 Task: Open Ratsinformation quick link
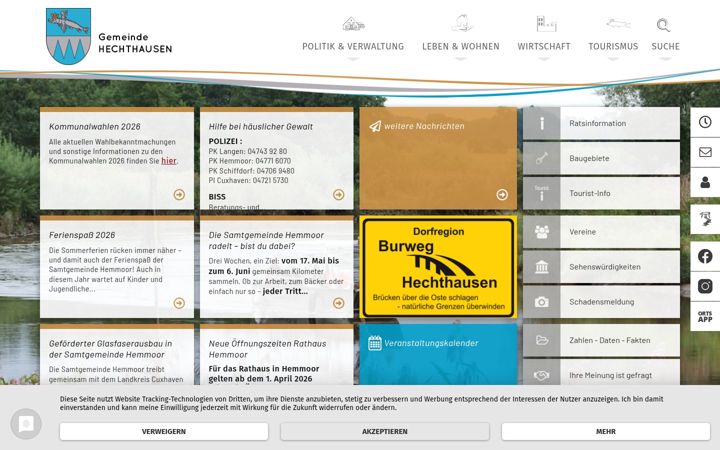point(601,123)
